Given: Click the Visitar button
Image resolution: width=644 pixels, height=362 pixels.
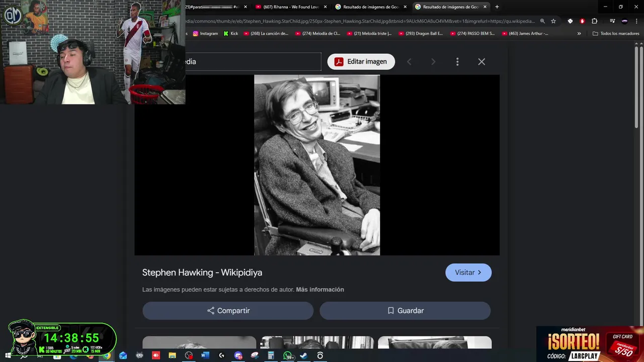Looking at the screenshot, I should click(468, 273).
